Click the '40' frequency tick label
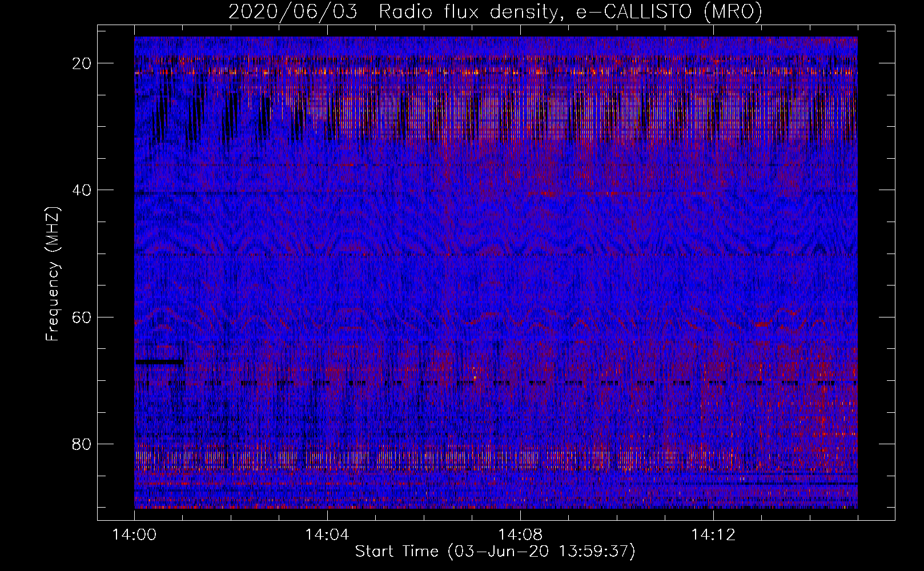This screenshot has height=571, width=924. [x=82, y=190]
